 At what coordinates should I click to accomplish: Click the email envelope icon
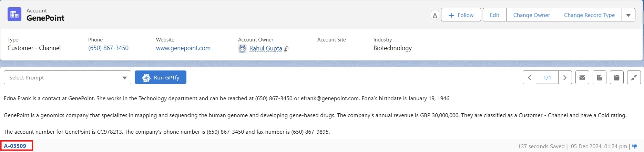582,78
